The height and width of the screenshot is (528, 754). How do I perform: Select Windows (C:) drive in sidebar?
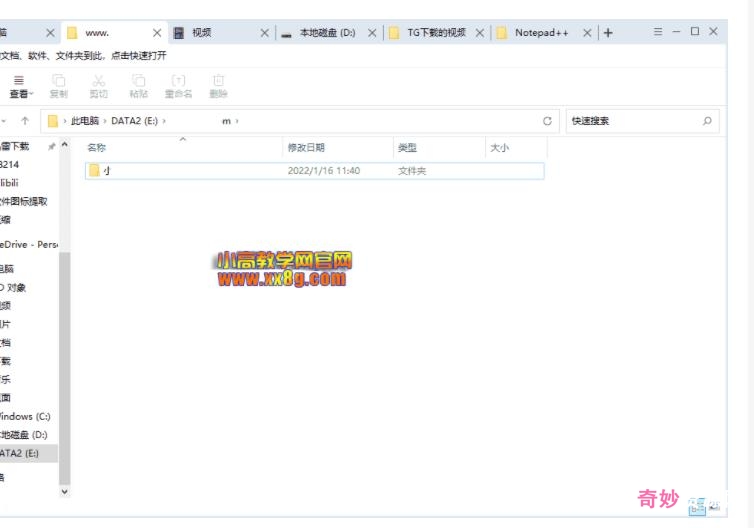(x=25, y=416)
